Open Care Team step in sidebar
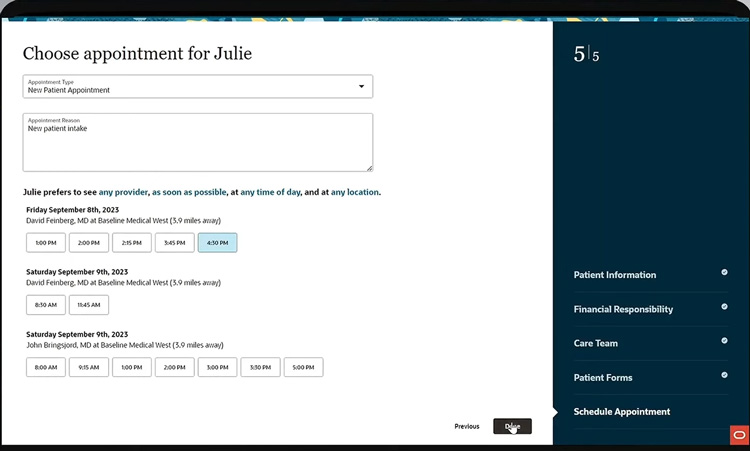 pyautogui.click(x=596, y=343)
